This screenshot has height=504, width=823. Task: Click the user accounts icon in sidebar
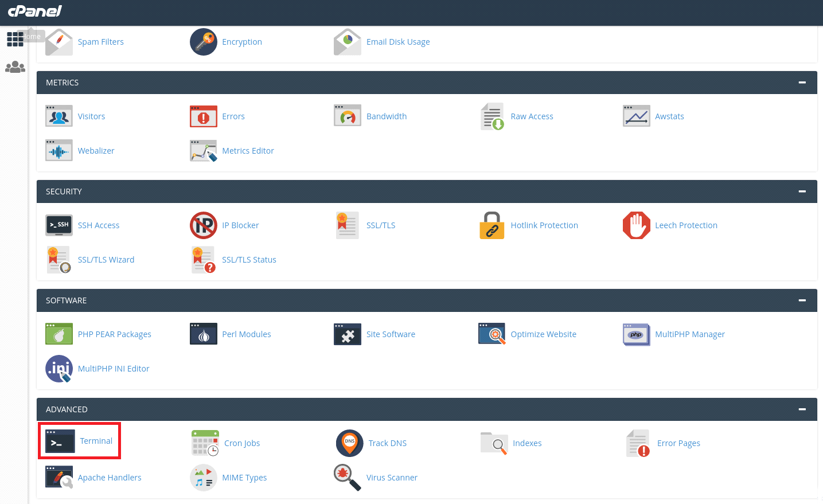pyautogui.click(x=15, y=67)
